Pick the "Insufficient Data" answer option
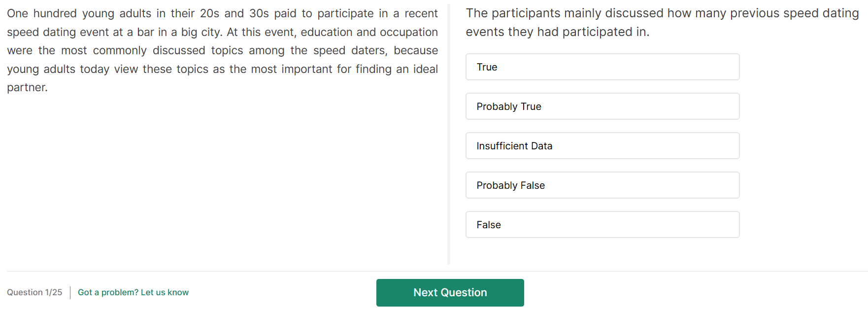This screenshot has height=311, width=868. (x=602, y=146)
